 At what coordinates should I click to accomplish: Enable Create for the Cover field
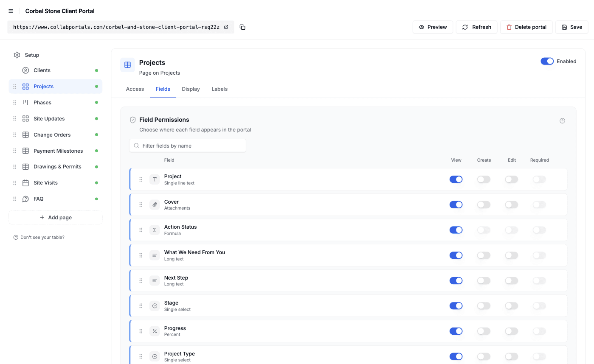point(484,205)
